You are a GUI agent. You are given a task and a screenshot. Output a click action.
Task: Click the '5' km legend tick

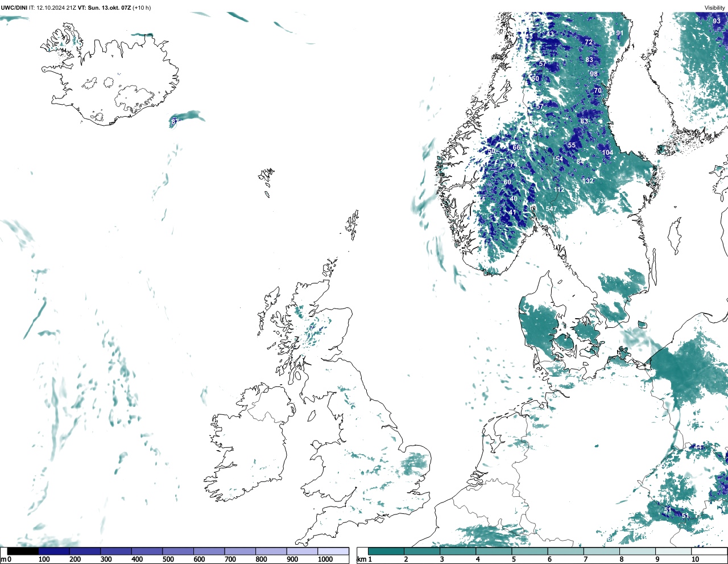click(514, 559)
